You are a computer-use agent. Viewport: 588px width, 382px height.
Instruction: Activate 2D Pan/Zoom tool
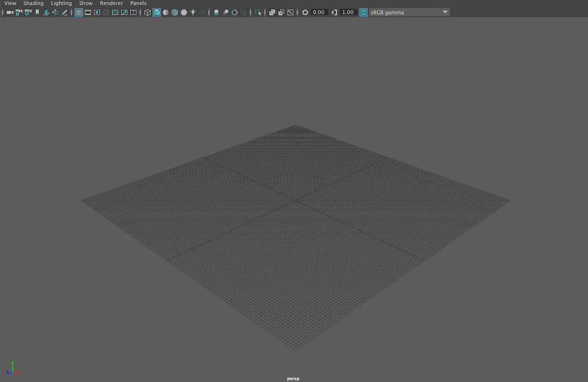click(55, 12)
